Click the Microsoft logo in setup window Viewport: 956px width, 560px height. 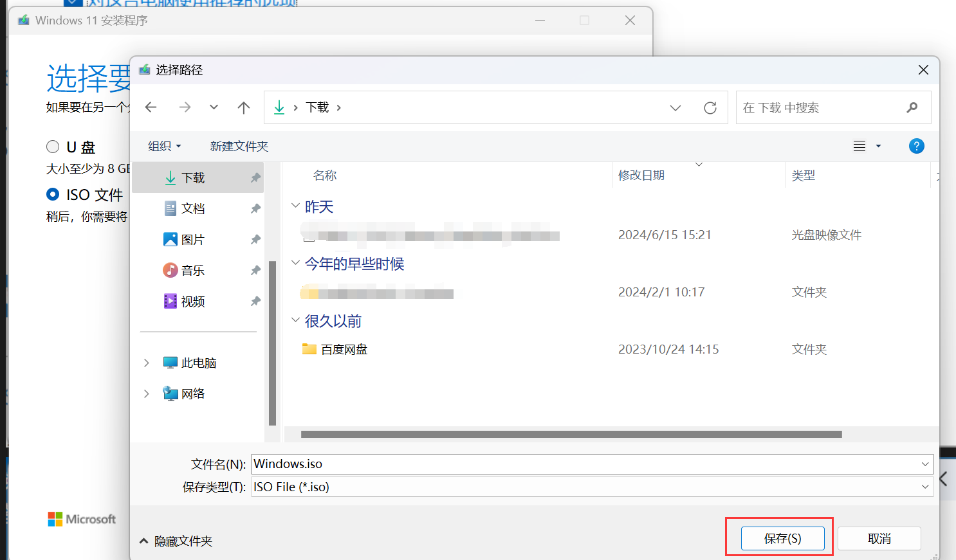[x=82, y=519]
